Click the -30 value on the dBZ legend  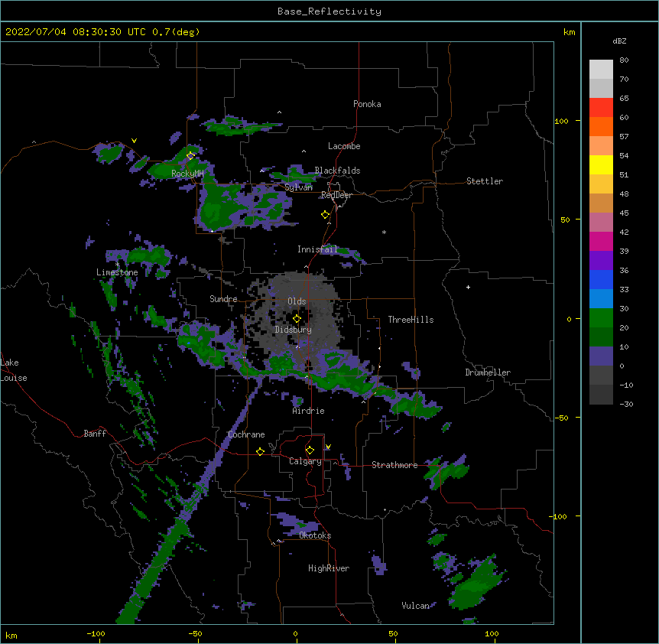(626, 405)
